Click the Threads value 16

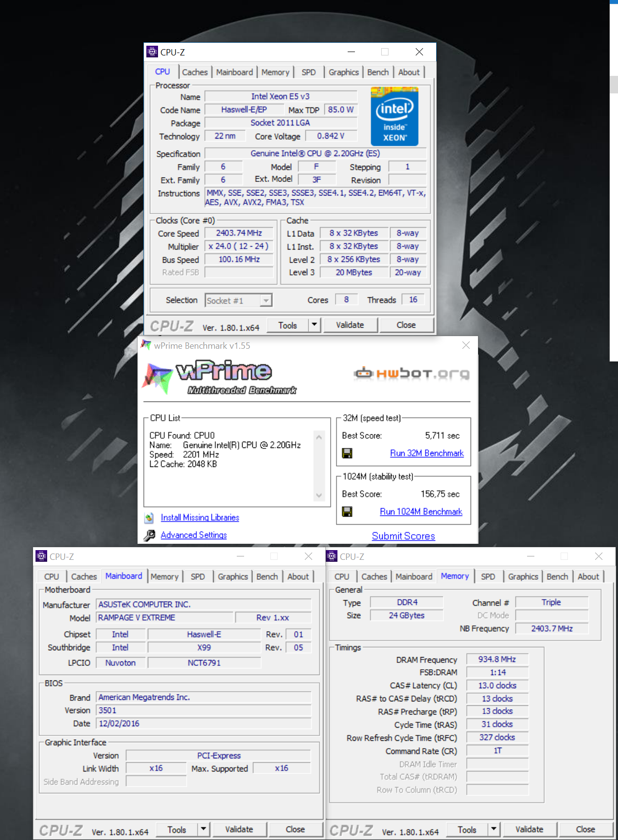coord(413,300)
